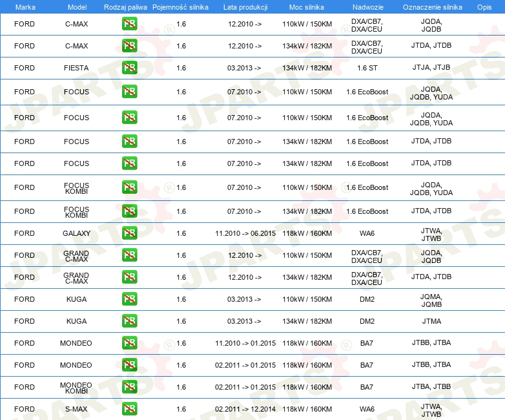
Task: Select the S-MAX model cell
Action: pyautogui.click(x=76, y=409)
